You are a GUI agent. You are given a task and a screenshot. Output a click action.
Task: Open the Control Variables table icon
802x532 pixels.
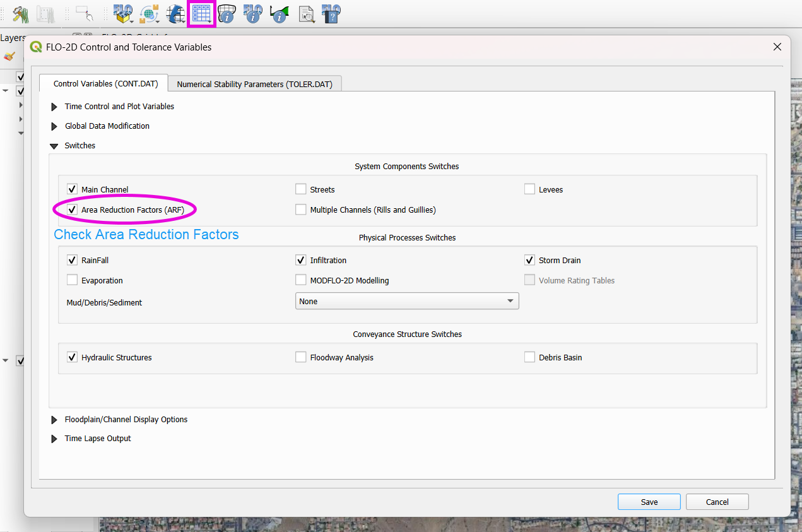(x=201, y=13)
